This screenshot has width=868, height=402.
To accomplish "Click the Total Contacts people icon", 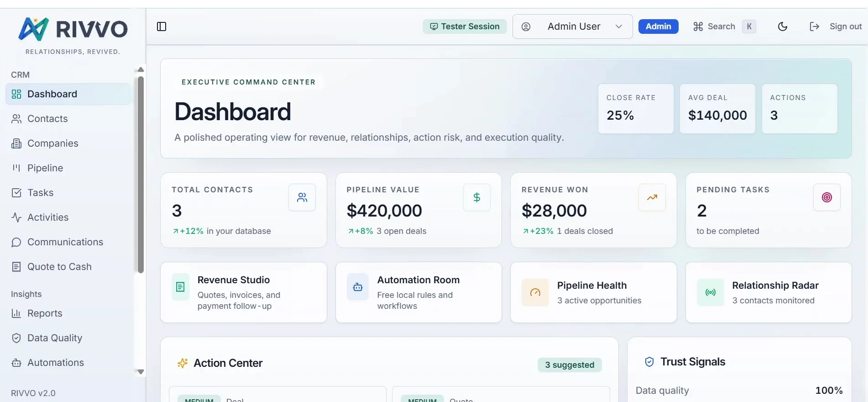I will click(x=302, y=197).
